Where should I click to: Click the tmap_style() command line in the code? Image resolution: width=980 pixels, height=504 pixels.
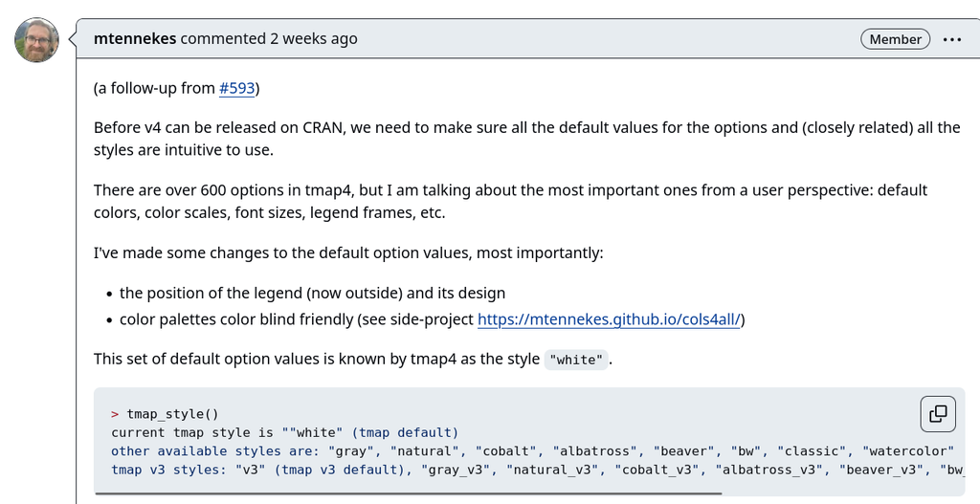click(x=165, y=414)
